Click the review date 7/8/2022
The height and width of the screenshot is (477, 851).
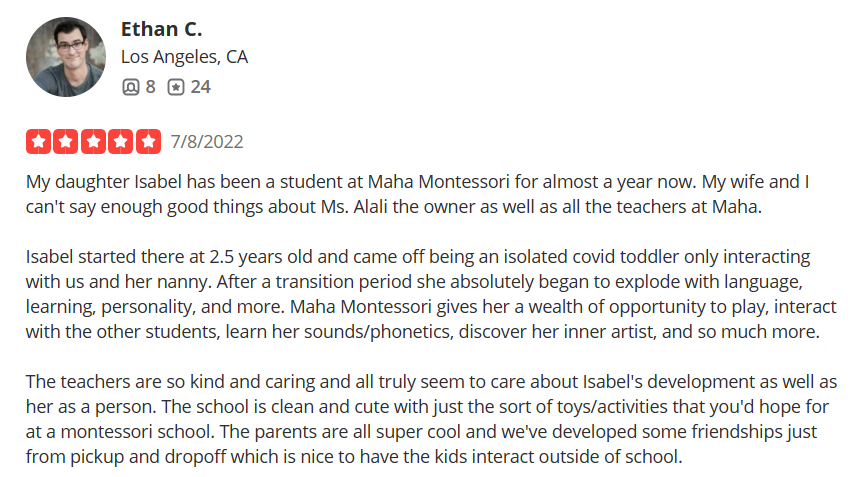pos(207,142)
